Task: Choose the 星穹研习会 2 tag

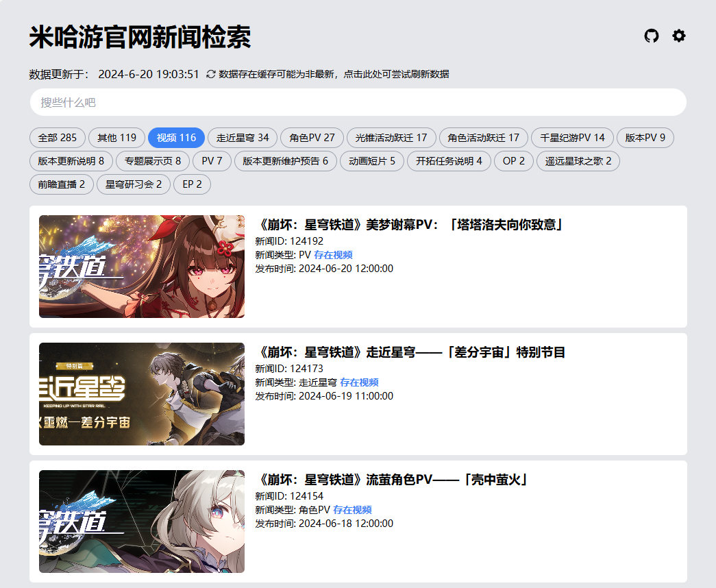Action: pyautogui.click(x=134, y=184)
